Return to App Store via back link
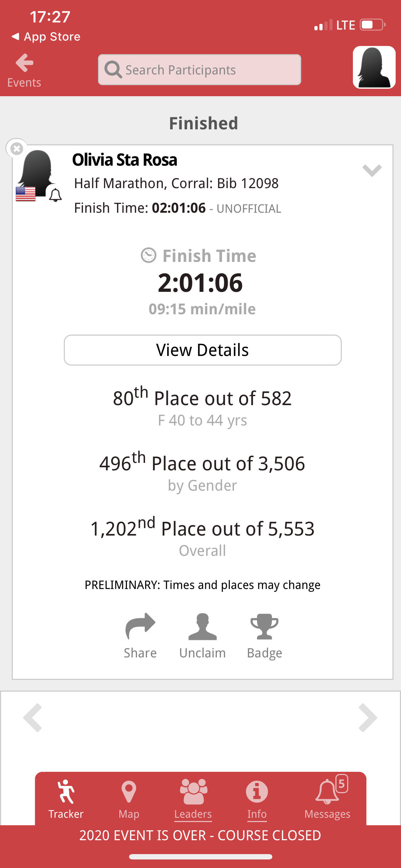Viewport: 401px width, 868px height. pyautogui.click(x=46, y=37)
